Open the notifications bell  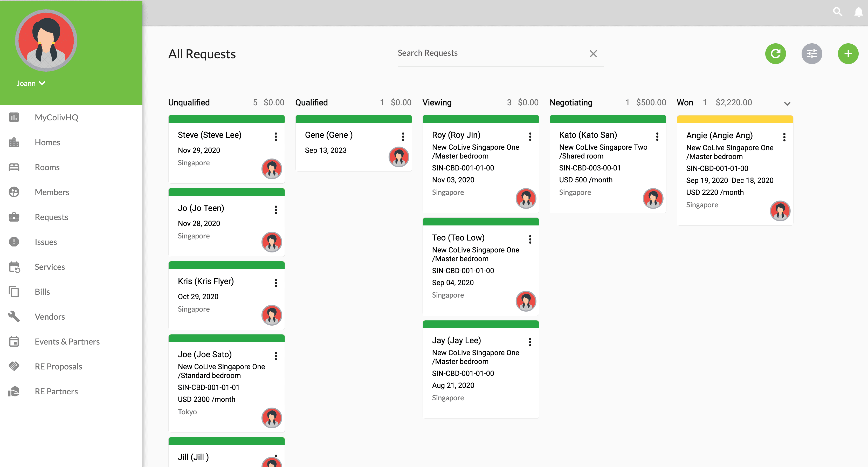(x=858, y=12)
